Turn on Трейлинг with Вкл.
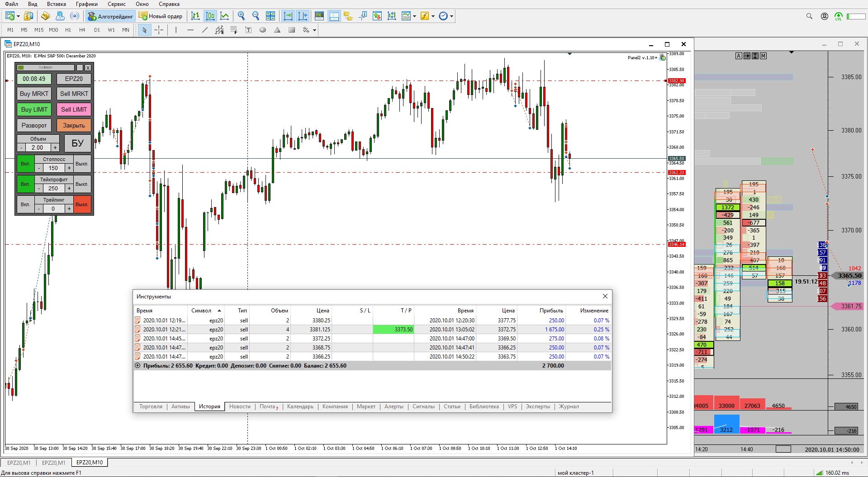This screenshot has height=477, width=868. coord(25,204)
